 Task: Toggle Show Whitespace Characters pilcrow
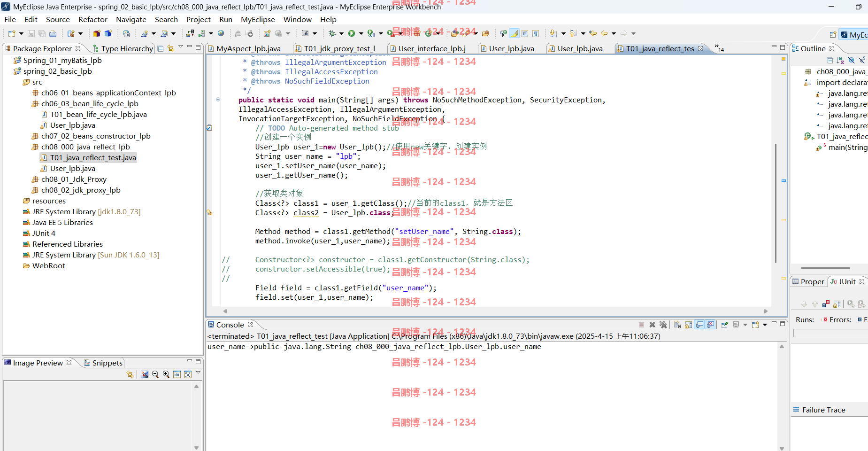pyautogui.click(x=536, y=33)
